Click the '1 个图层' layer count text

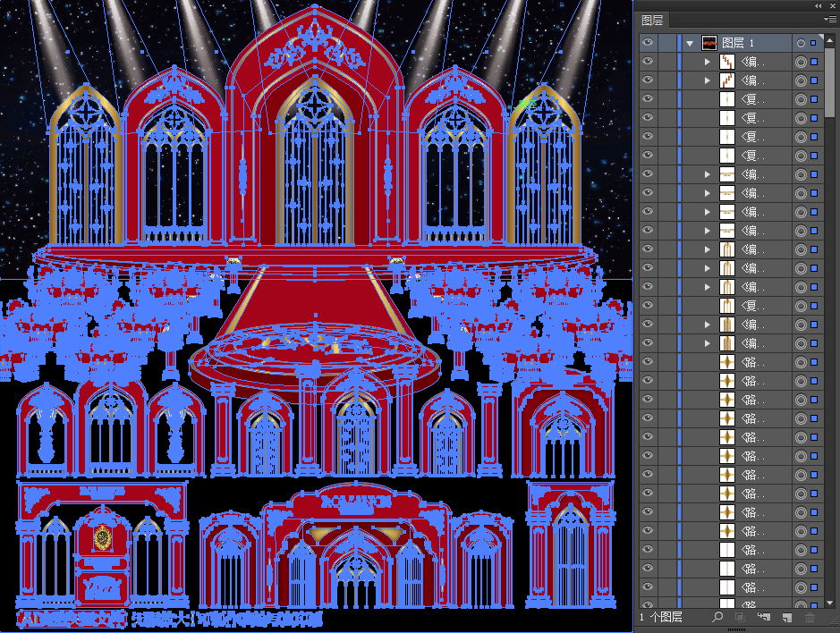pos(660,617)
